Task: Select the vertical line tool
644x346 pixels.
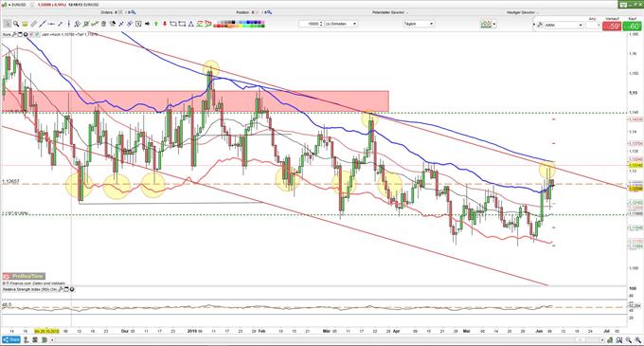Action: point(68,24)
